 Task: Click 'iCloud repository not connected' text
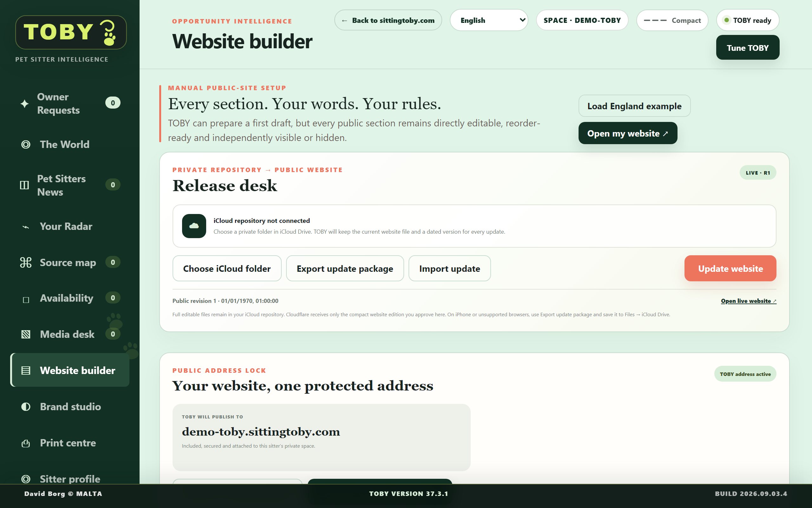(x=262, y=221)
